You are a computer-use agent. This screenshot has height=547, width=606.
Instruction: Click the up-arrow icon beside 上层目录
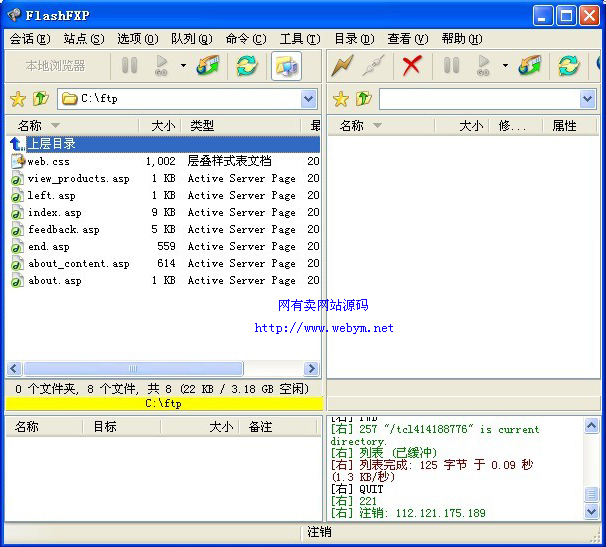17,144
